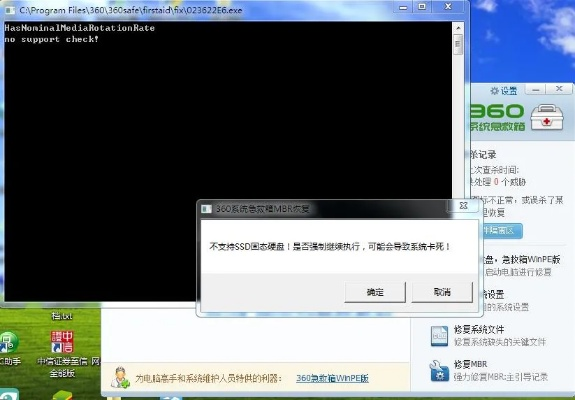Click the console vertical scrollbar thumb
The width and height of the screenshot is (575, 400).
pyautogui.click(x=458, y=45)
